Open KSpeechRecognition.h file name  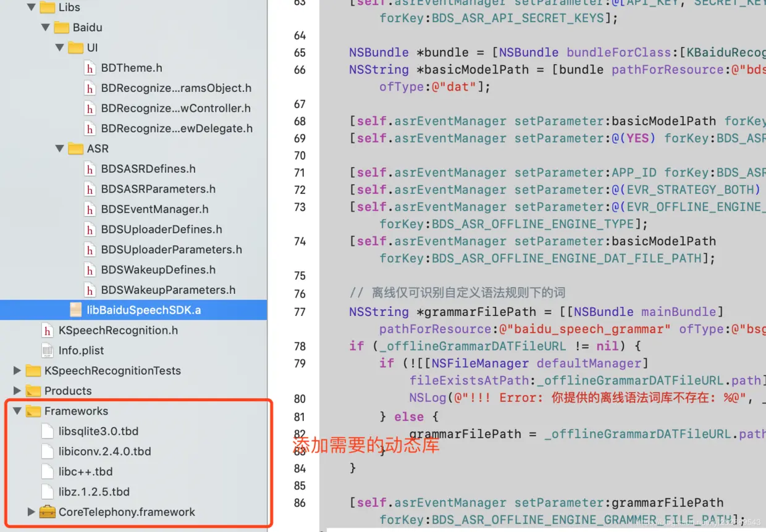[x=118, y=331]
